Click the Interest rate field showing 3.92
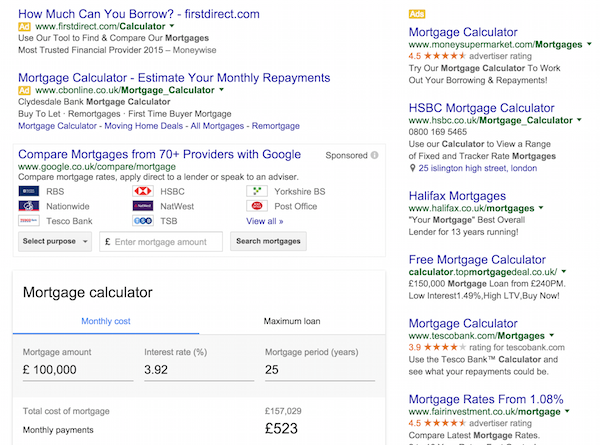This screenshot has width=600, height=445. (x=199, y=370)
